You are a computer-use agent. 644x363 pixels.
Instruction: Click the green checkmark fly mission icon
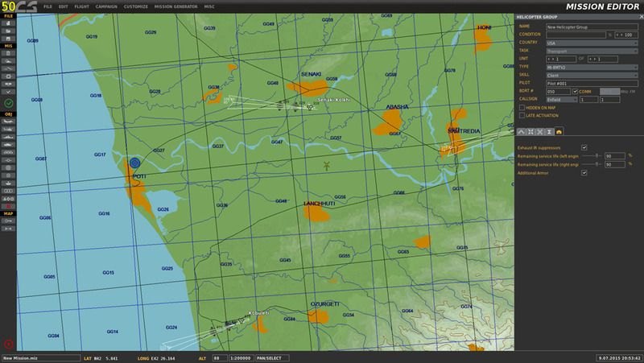(x=8, y=104)
